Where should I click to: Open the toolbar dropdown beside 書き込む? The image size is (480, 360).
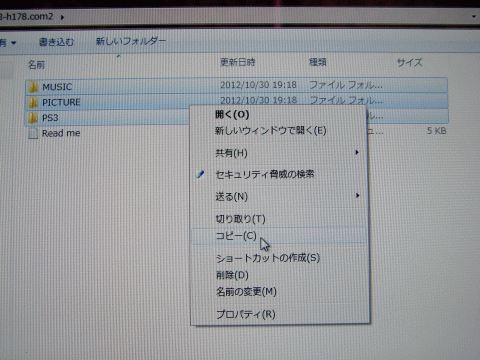coord(14,43)
